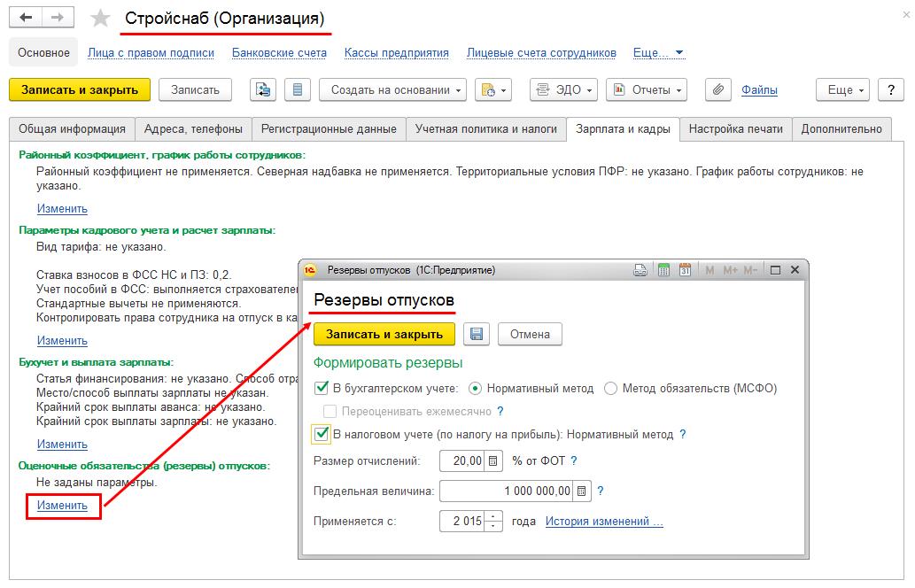Screen dimensions: 915x588
Task: Click the Отмена button
Action: coord(530,334)
